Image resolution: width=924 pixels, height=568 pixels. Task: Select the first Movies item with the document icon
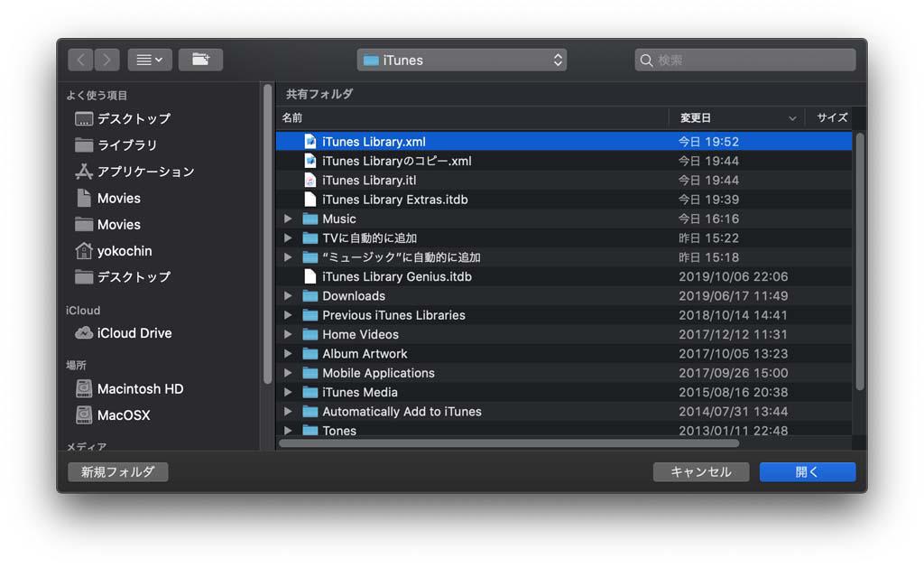tap(108, 198)
